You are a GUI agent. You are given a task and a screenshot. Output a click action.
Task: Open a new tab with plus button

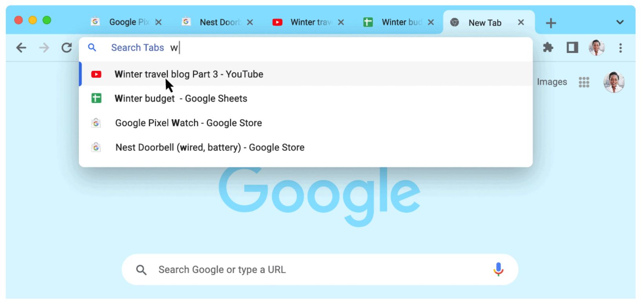point(551,23)
